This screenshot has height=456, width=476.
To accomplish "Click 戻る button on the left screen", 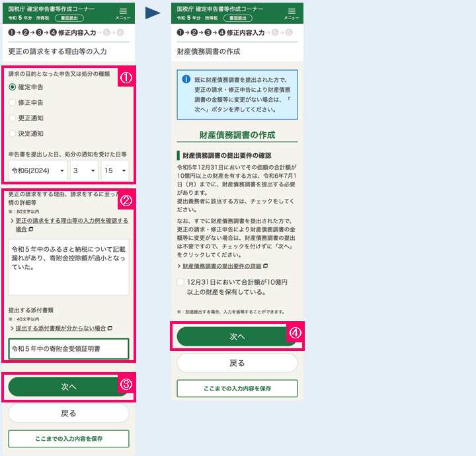I will (69, 413).
